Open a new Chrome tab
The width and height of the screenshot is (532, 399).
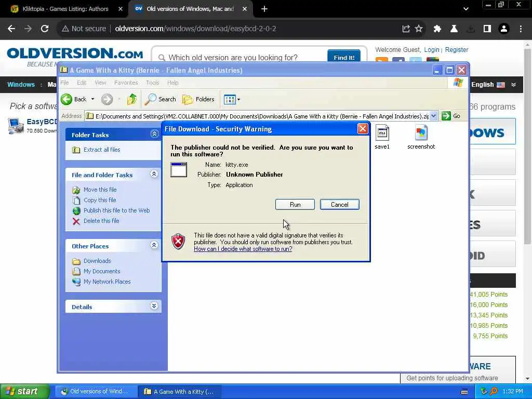pyautogui.click(x=264, y=9)
